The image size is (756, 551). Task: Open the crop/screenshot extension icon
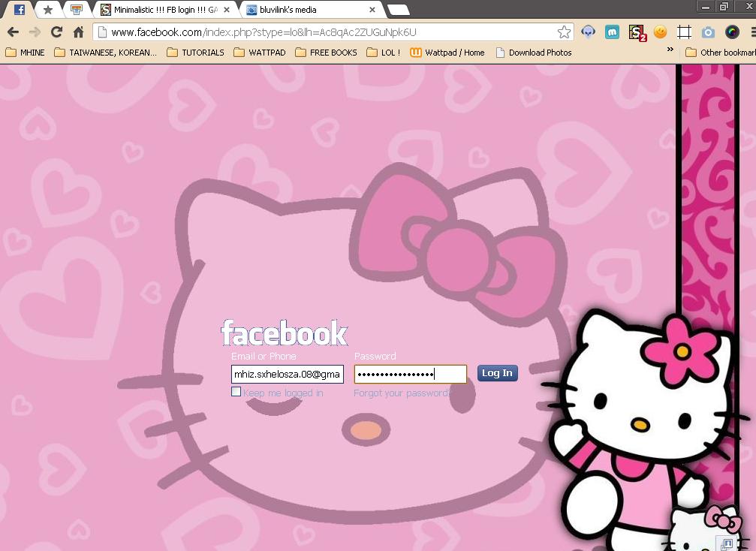tap(684, 32)
